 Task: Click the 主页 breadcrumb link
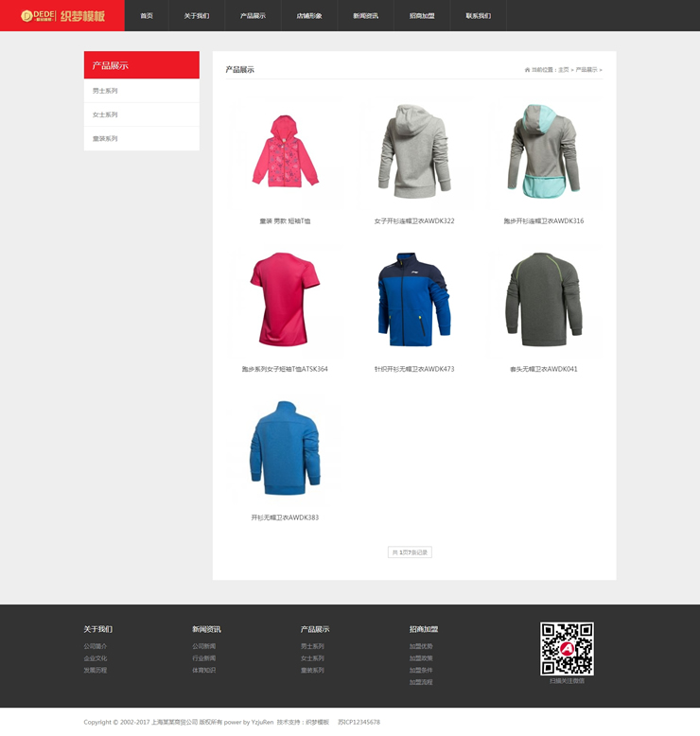pos(564,70)
